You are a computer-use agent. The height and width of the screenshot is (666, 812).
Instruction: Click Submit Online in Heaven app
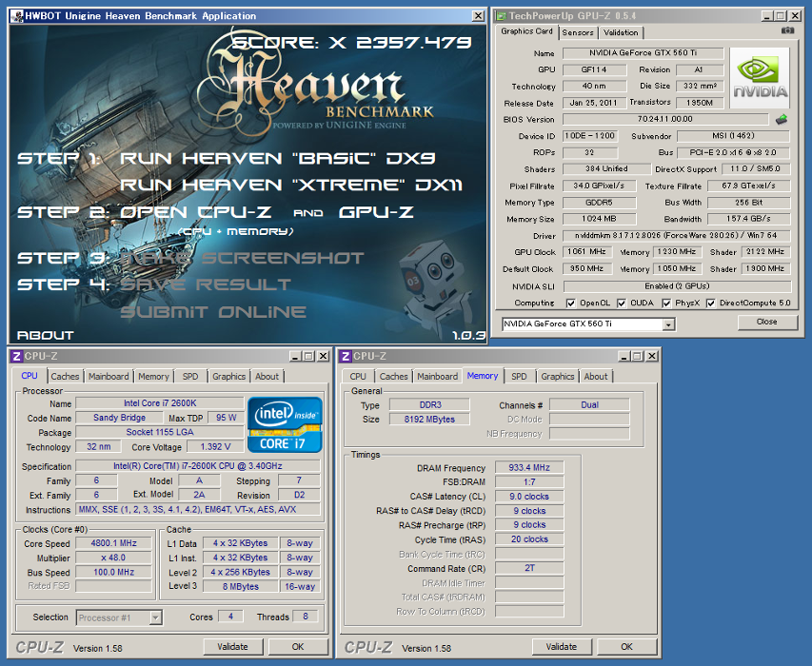pyautogui.click(x=213, y=312)
